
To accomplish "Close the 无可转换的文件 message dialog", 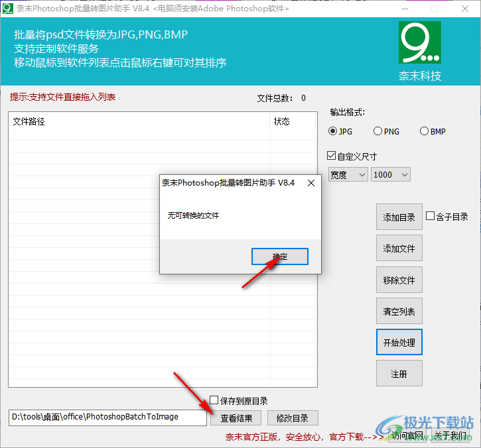I will click(x=311, y=183).
